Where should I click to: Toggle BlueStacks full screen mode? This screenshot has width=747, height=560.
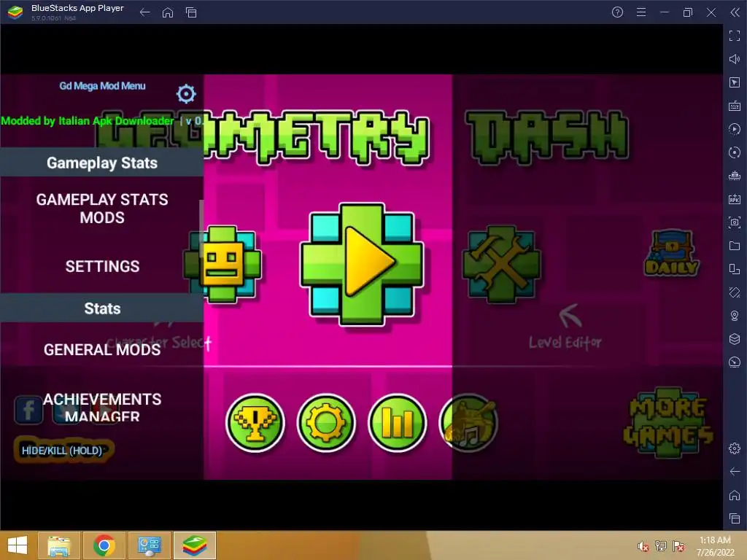[x=735, y=36]
